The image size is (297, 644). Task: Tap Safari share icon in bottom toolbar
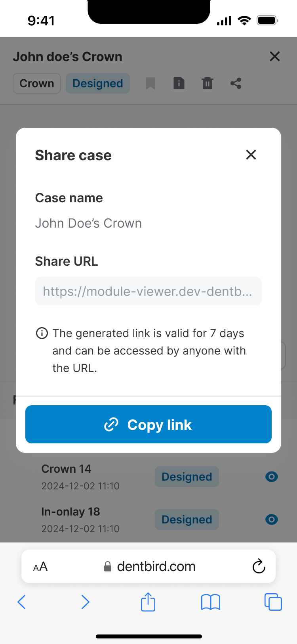(148, 602)
